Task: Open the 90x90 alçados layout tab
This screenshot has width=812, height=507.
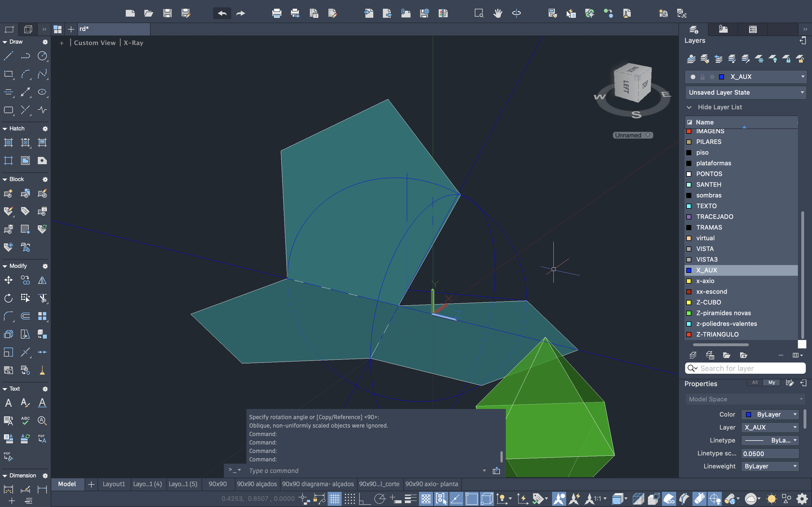Action: (x=257, y=484)
